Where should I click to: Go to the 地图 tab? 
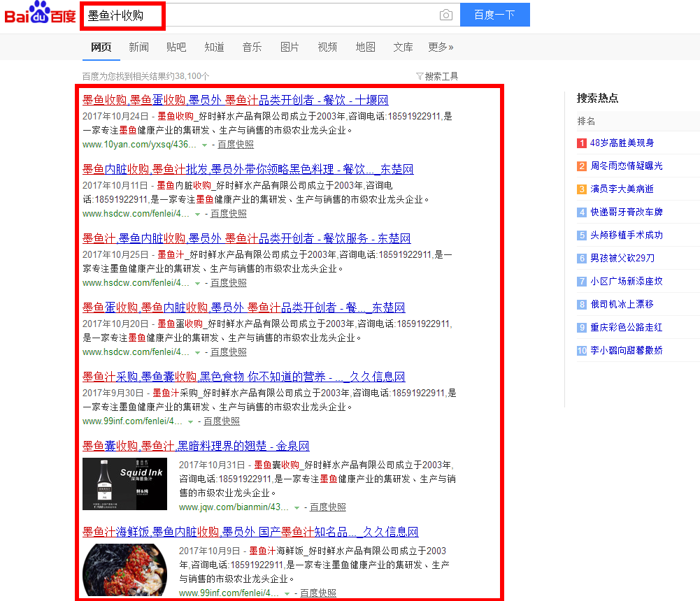coord(365,48)
